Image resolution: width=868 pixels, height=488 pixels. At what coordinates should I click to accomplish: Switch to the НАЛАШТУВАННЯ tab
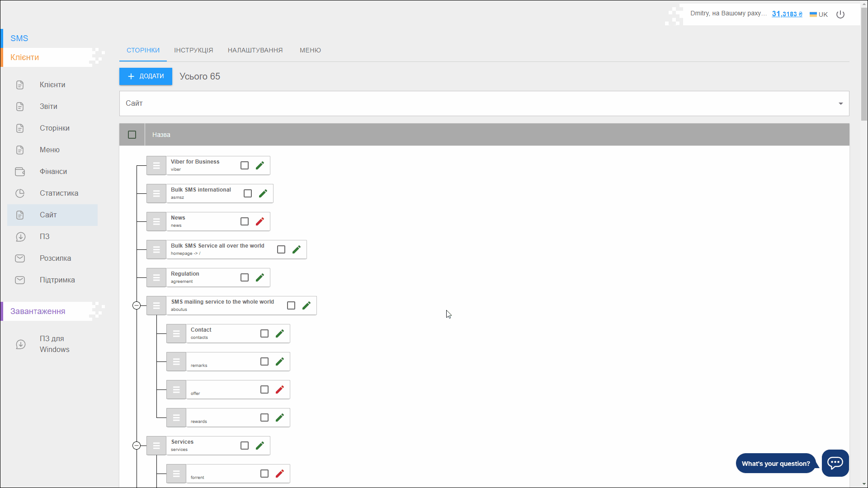tap(255, 50)
